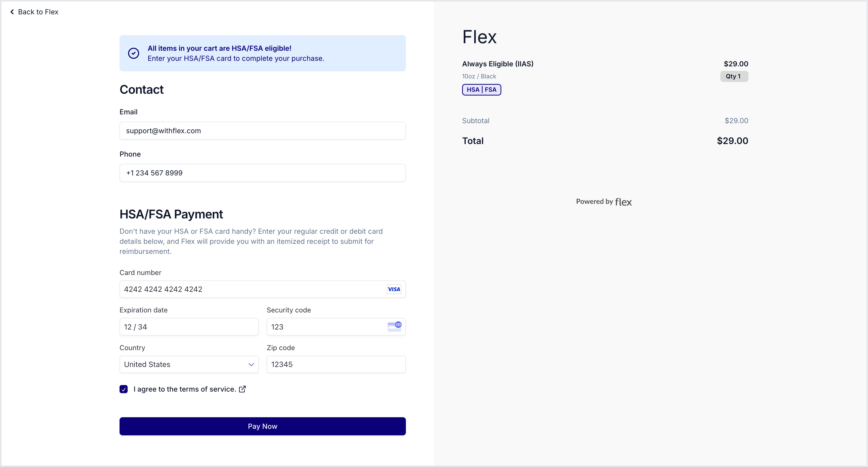This screenshot has height=467, width=868.
Task: Go back via Back to Flex link
Action: (34, 12)
